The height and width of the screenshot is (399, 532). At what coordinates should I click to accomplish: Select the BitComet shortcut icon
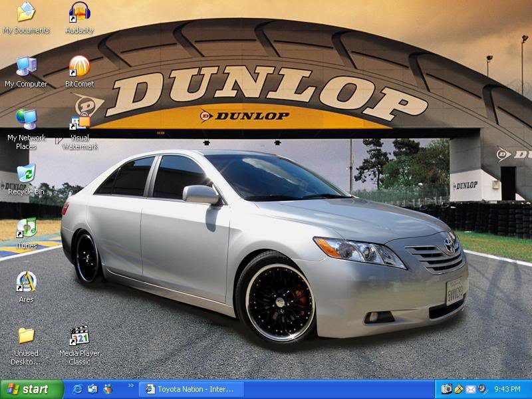[79, 72]
